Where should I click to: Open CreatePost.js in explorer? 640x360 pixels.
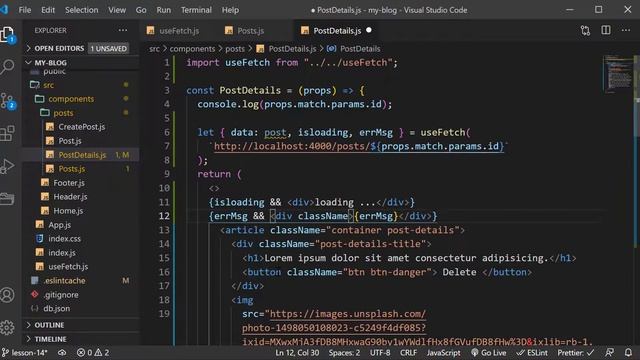(x=81, y=127)
